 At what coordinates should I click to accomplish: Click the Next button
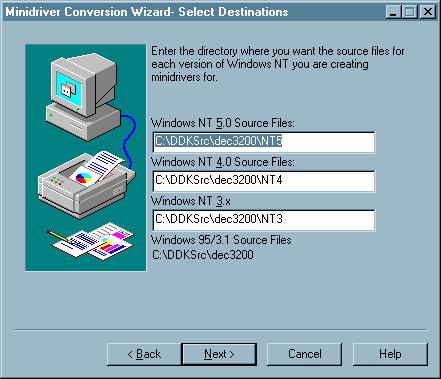(219, 354)
